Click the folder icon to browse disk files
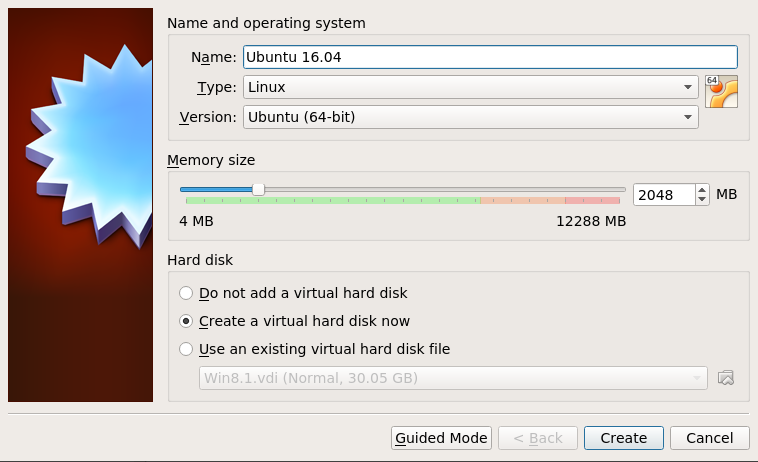Image resolution: width=758 pixels, height=462 pixels. coord(726,377)
